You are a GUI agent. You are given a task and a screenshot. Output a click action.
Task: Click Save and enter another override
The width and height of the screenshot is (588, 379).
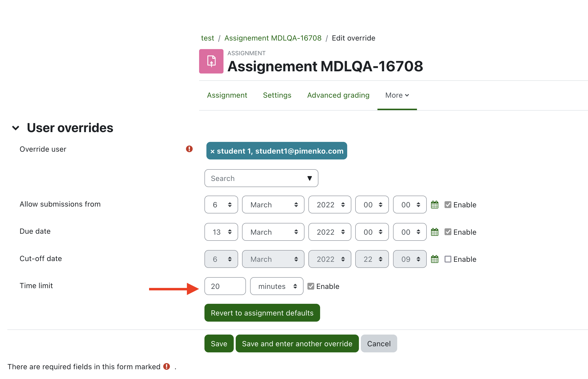pyautogui.click(x=297, y=344)
